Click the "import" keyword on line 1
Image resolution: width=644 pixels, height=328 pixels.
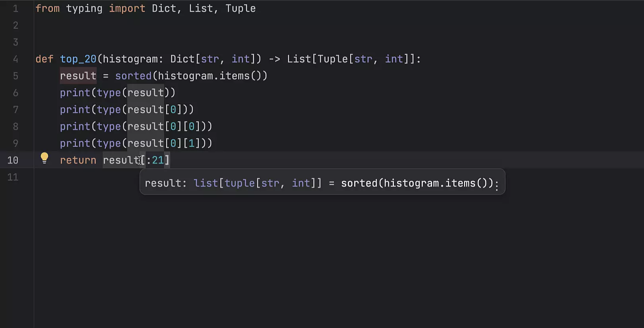[127, 9]
